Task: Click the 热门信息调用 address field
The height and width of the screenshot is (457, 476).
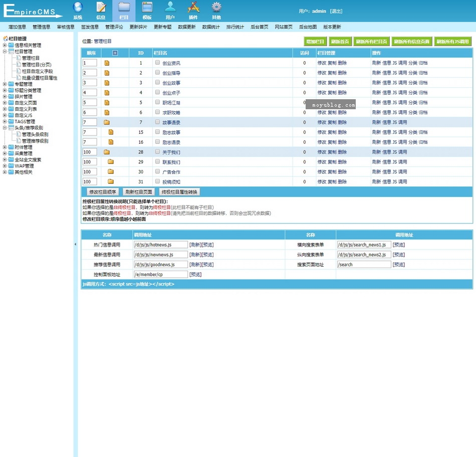Action: [161, 245]
